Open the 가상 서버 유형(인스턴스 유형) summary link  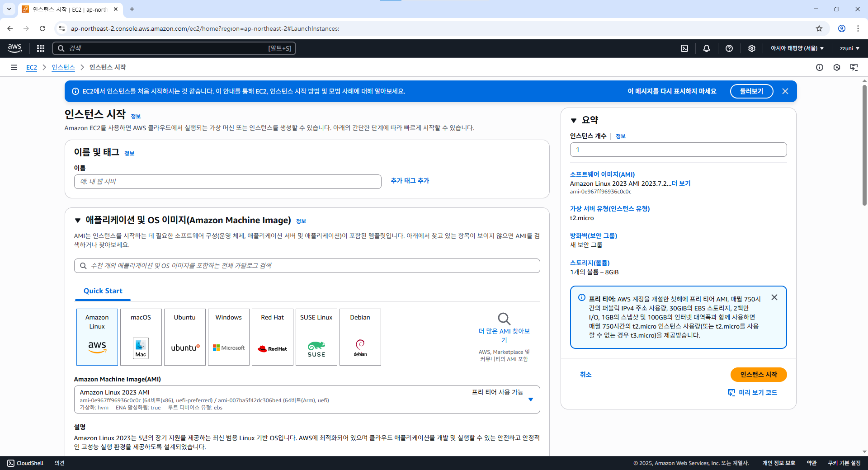click(610, 209)
